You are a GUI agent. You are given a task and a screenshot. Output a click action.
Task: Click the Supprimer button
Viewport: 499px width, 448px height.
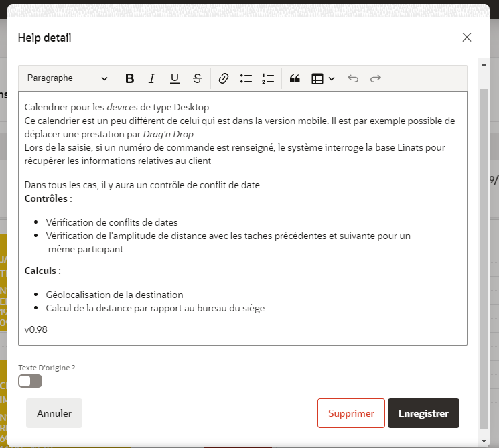[351, 413]
